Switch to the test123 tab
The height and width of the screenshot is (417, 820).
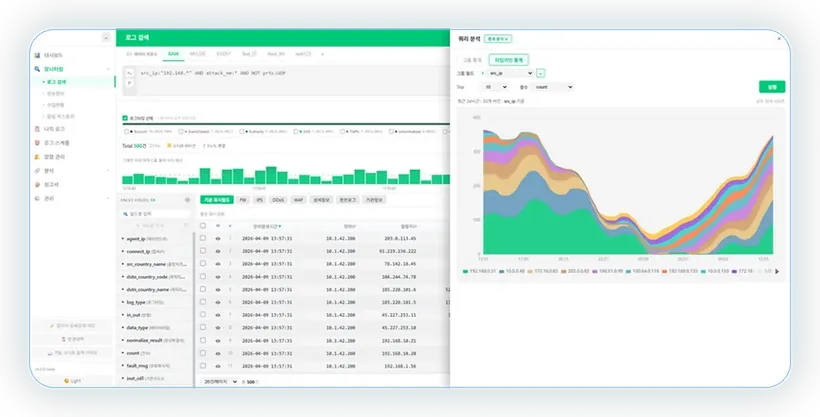click(x=303, y=54)
